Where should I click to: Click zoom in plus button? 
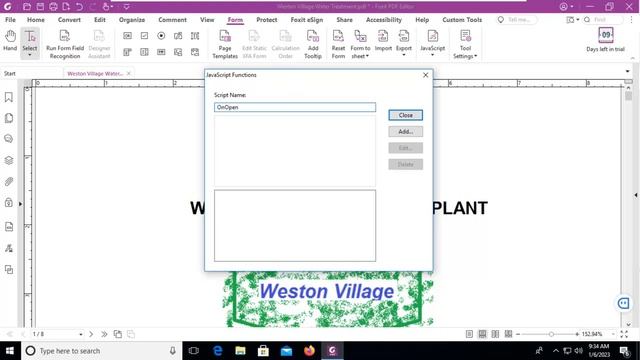[x=577, y=334]
